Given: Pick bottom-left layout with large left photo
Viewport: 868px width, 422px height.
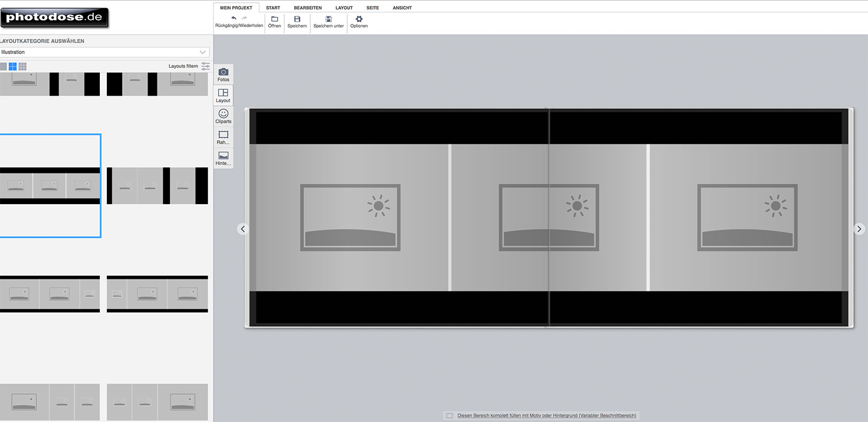Looking at the screenshot, I should pyautogui.click(x=50, y=402).
